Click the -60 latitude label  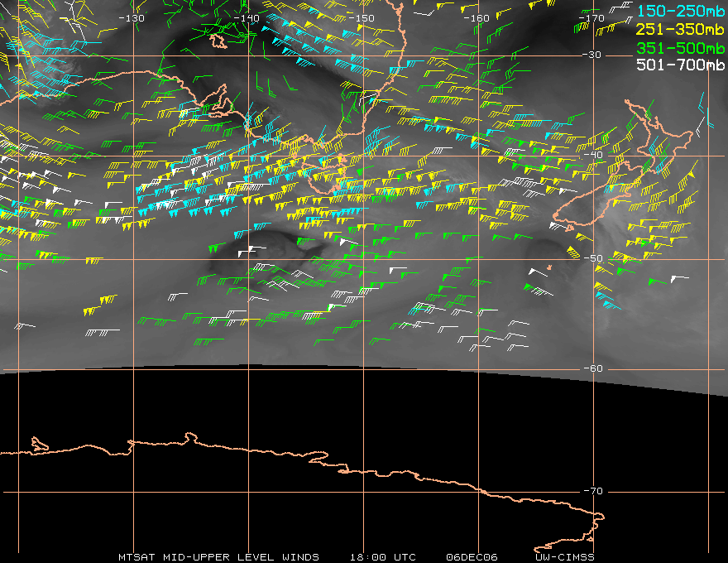pyautogui.click(x=593, y=368)
